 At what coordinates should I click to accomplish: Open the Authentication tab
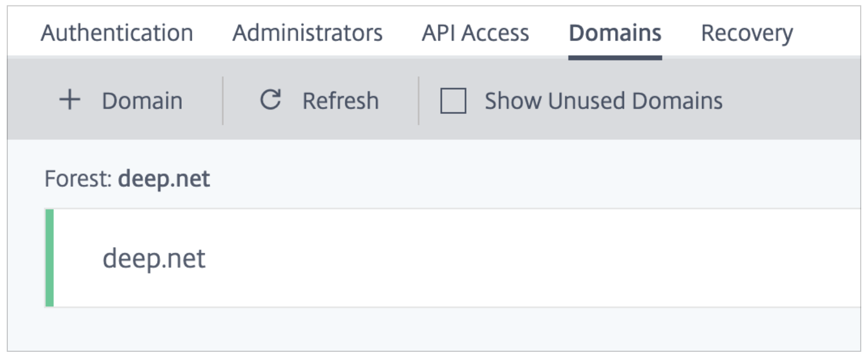pyautogui.click(x=117, y=33)
